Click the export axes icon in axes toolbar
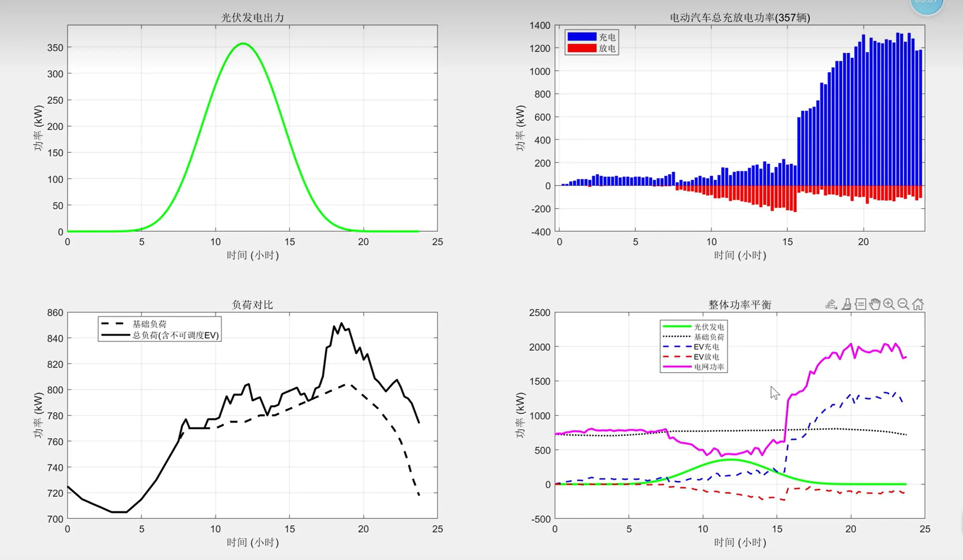 pos(831,304)
